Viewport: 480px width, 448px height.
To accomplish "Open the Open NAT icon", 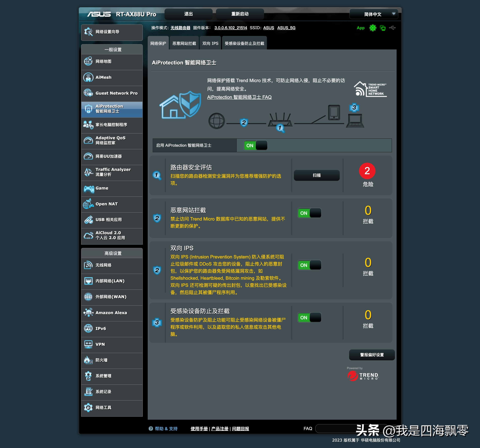I will pos(88,204).
